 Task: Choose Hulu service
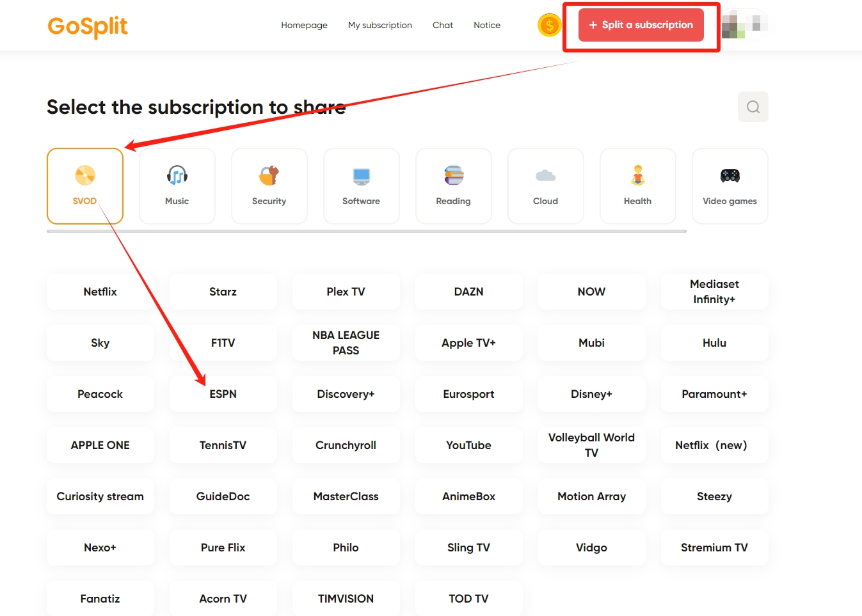[715, 343]
